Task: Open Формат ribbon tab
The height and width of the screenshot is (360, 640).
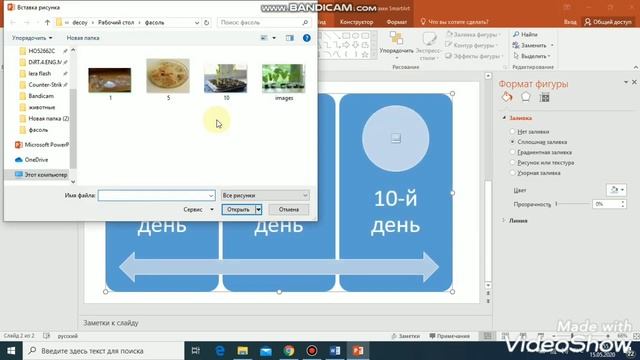Action: pos(397,22)
